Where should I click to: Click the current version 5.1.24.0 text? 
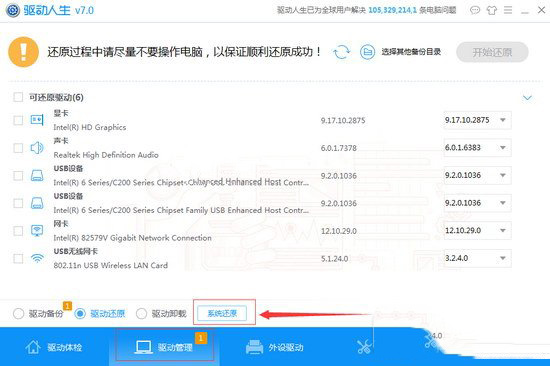coord(334,259)
